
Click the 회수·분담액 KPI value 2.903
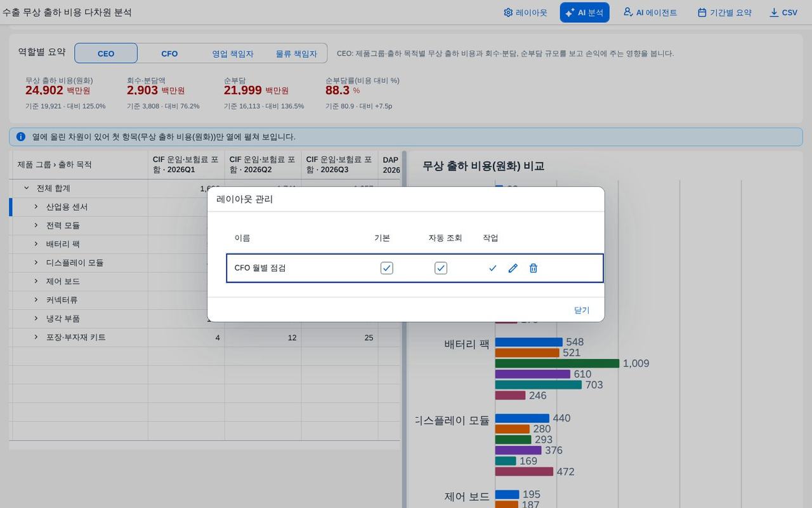tap(142, 91)
